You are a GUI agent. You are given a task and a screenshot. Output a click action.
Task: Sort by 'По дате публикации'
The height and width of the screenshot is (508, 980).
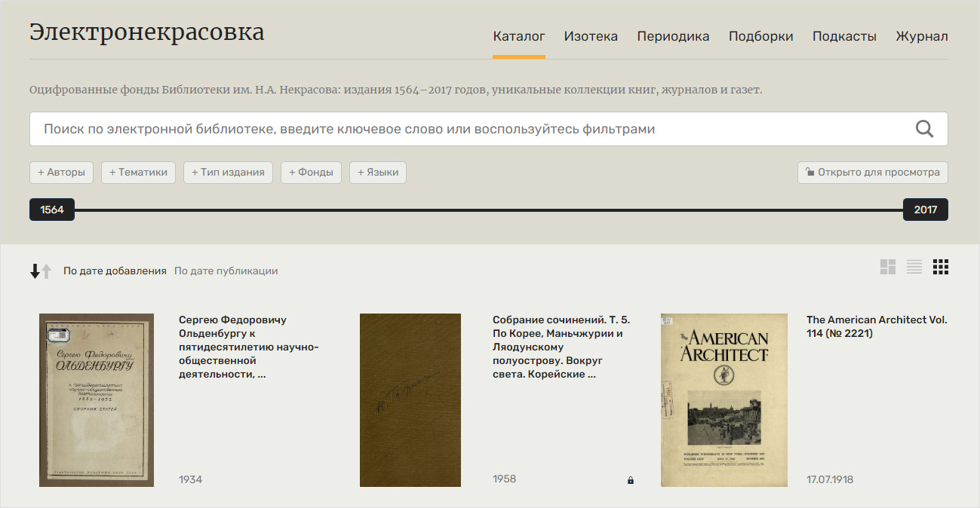[x=226, y=271]
